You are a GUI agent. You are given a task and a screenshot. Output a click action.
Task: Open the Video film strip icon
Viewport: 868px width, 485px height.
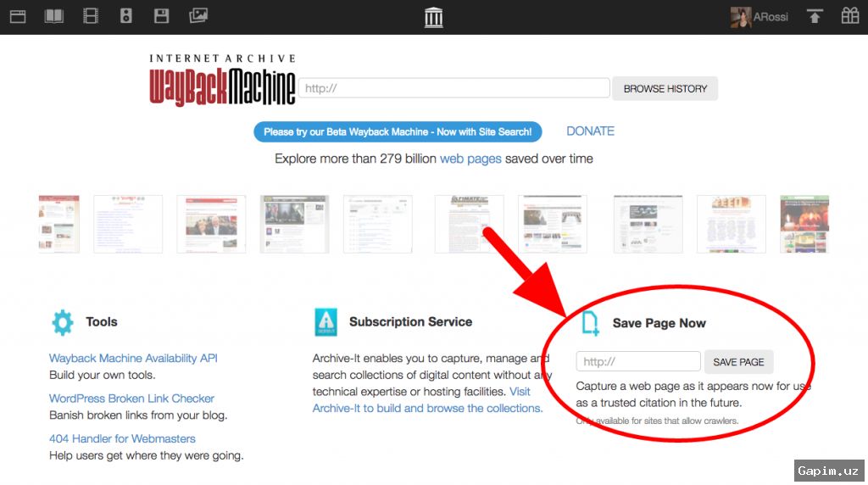[x=91, y=16]
